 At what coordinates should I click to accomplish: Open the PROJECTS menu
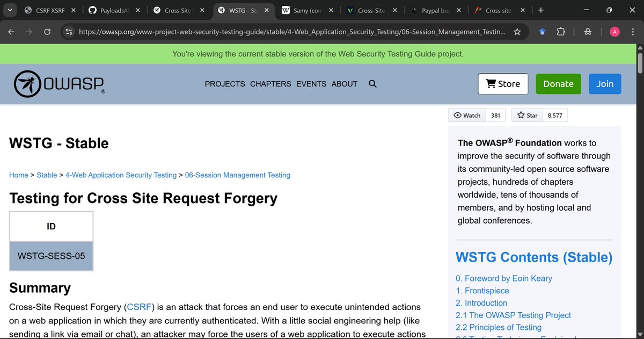click(225, 84)
